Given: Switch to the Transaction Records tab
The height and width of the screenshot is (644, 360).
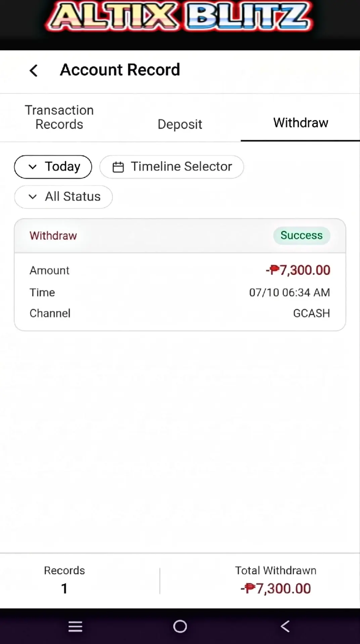Looking at the screenshot, I should (59, 117).
